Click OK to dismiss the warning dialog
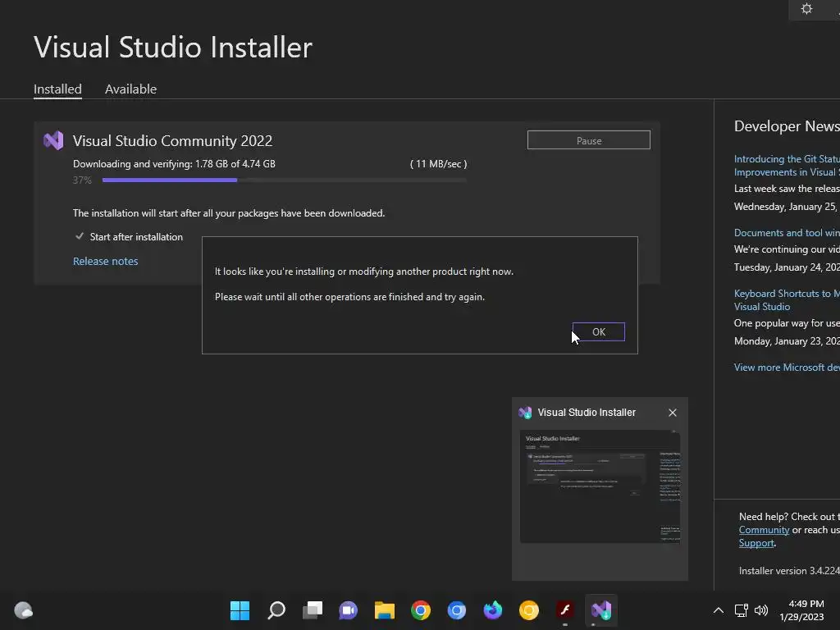The height and width of the screenshot is (630, 840). pyautogui.click(x=598, y=331)
